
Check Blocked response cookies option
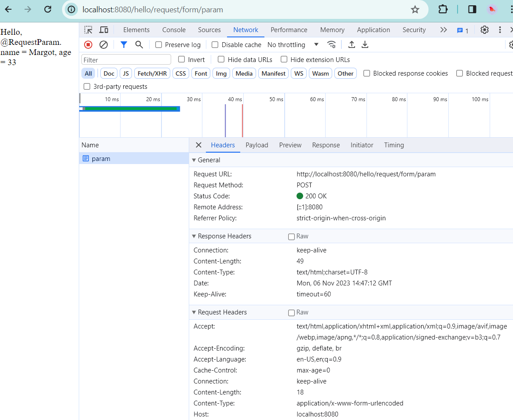pos(367,73)
